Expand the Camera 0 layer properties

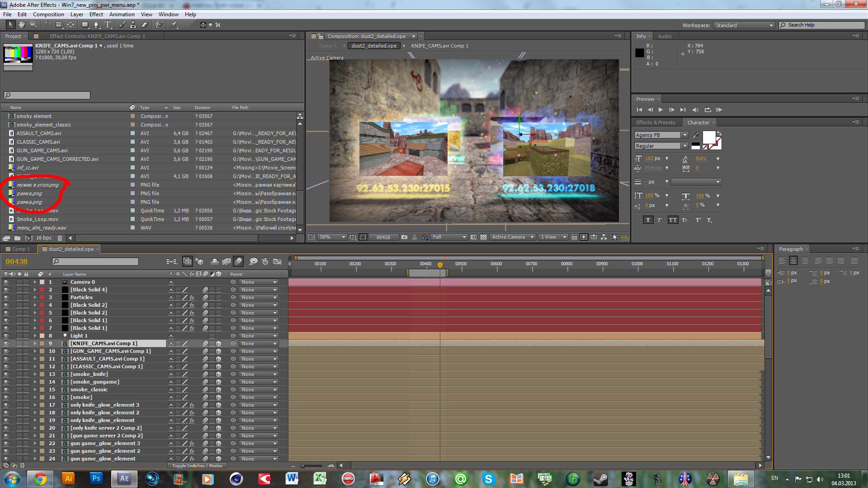click(x=35, y=282)
